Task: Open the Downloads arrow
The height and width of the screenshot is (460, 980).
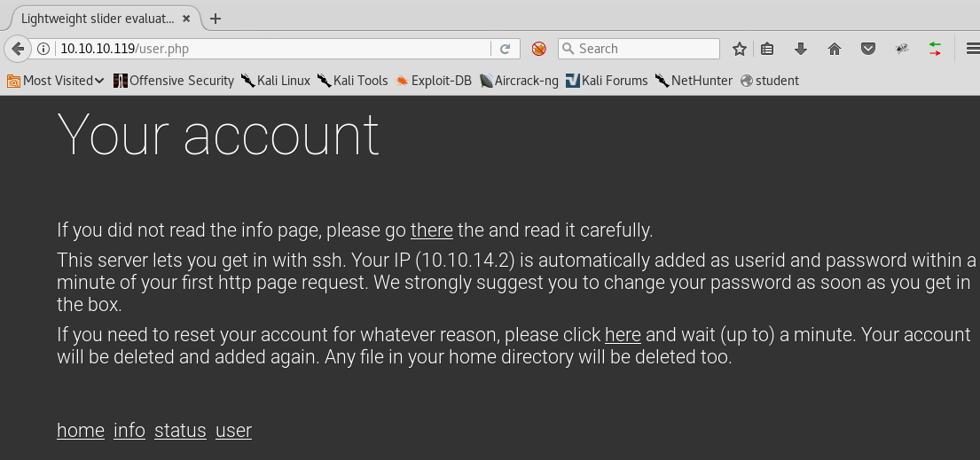Action: point(800,49)
